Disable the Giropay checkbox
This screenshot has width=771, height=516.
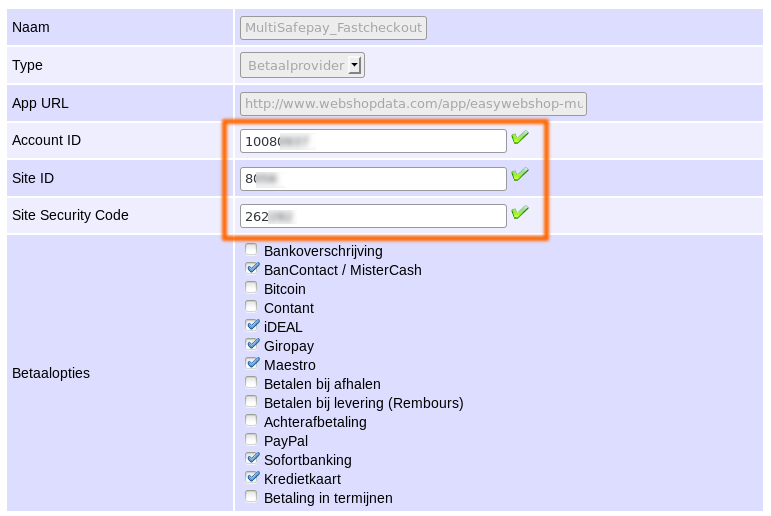coord(252,344)
